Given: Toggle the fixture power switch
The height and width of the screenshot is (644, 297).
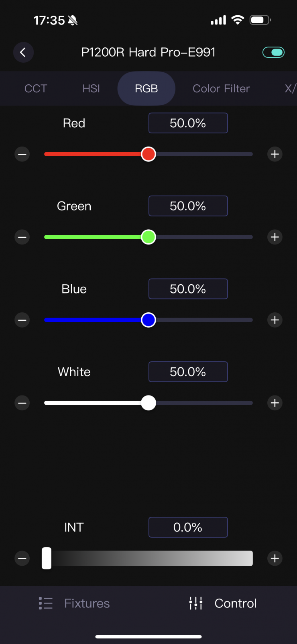Looking at the screenshot, I should (273, 52).
